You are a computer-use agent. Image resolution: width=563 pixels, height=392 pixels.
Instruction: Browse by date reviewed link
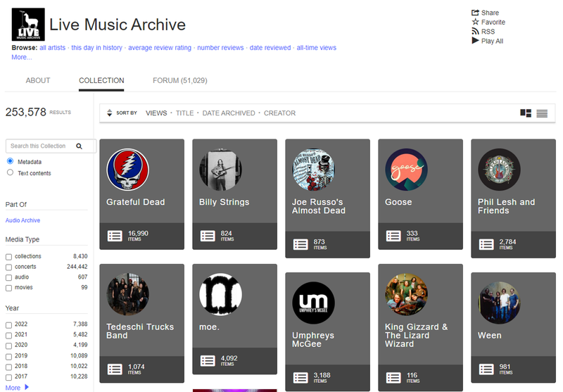click(x=270, y=48)
